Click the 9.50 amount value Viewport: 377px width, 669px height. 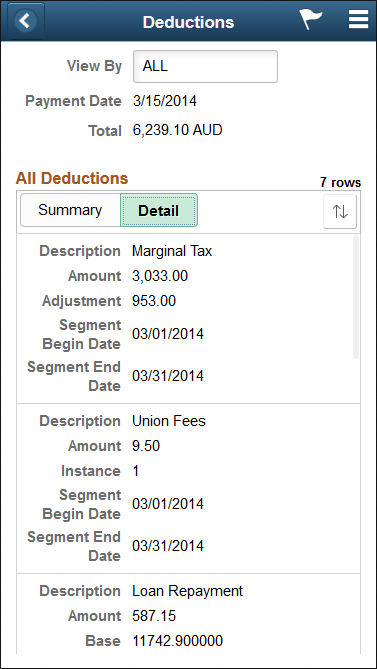146,446
